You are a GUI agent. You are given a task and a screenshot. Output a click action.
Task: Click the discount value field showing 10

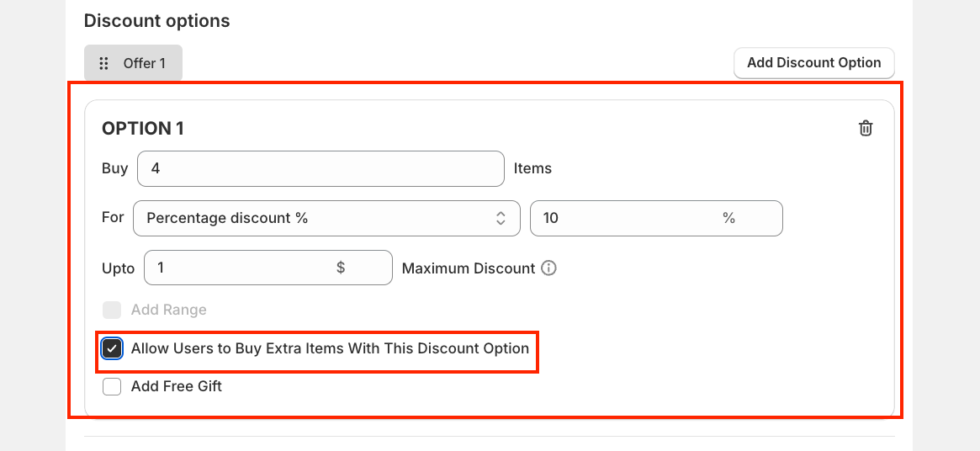[x=622, y=218]
